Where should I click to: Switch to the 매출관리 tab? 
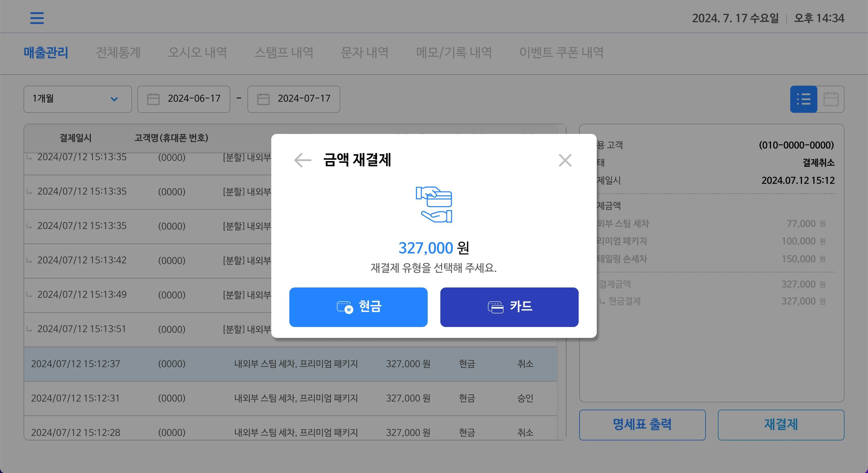(46, 52)
